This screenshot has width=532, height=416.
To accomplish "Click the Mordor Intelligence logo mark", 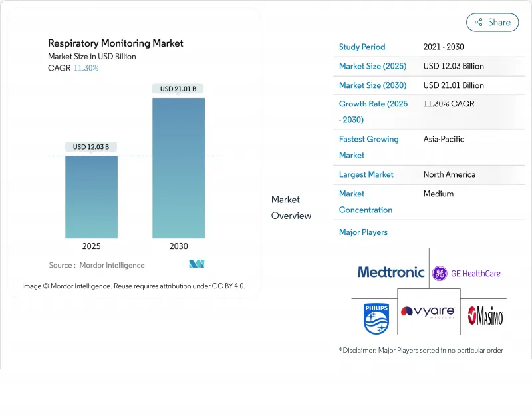I will pos(196,264).
